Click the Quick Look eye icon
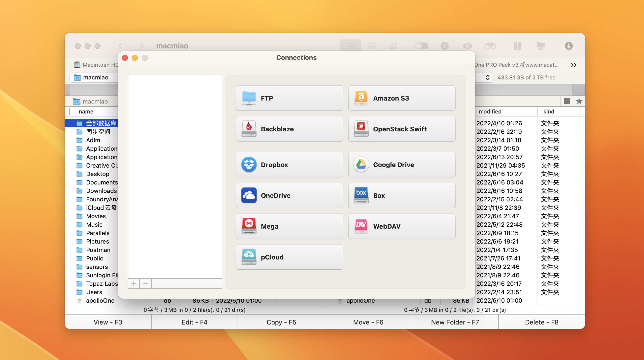 tap(467, 46)
